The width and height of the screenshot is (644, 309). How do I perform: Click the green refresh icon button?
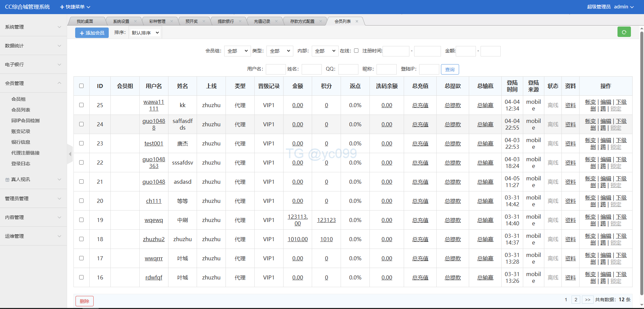[x=624, y=32]
